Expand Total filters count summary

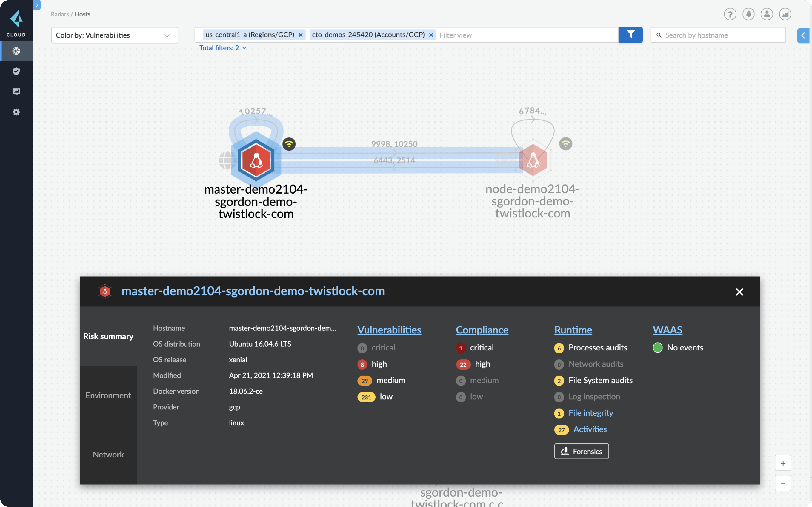(x=223, y=47)
